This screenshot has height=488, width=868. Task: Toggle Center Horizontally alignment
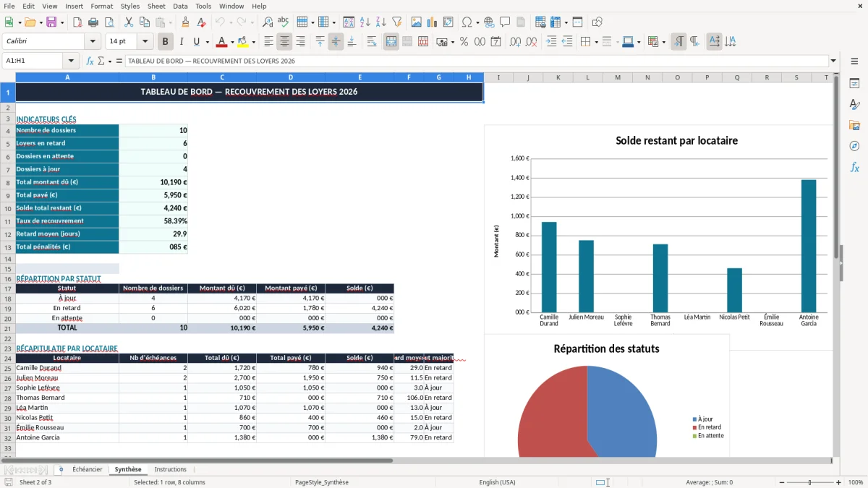point(284,42)
